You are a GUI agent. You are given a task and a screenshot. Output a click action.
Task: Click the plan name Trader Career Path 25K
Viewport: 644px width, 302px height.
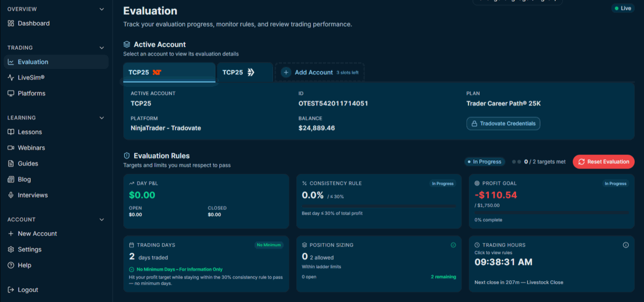click(x=504, y=103)
